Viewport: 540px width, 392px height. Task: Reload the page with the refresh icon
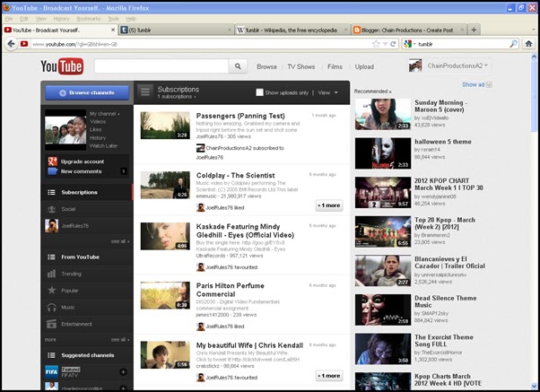click(x=393, y=44)
